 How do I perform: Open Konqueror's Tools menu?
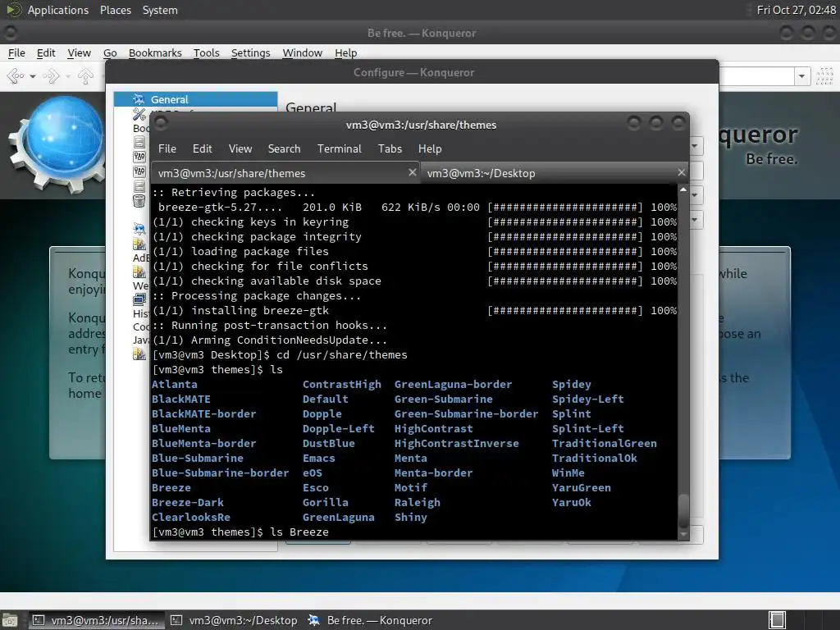[206, 52]
